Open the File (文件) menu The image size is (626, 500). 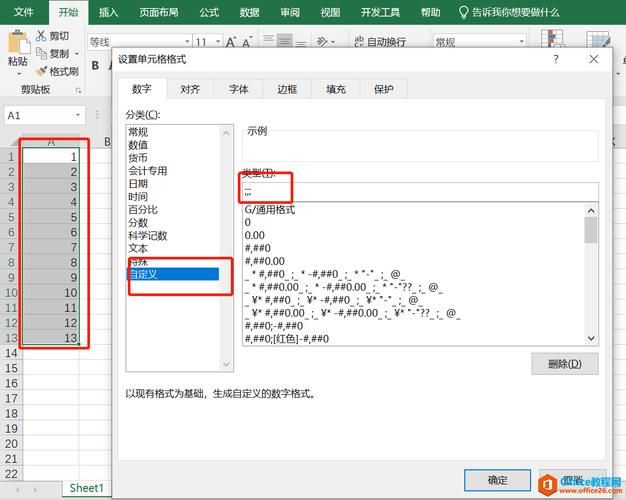click(x=24, y=12)
